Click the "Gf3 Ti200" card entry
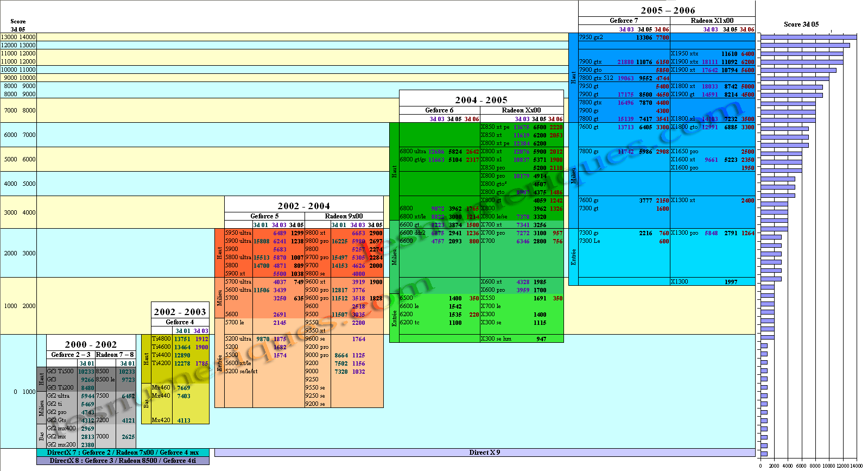The height and width of the screenshot is (471, 868). (60, 388)
